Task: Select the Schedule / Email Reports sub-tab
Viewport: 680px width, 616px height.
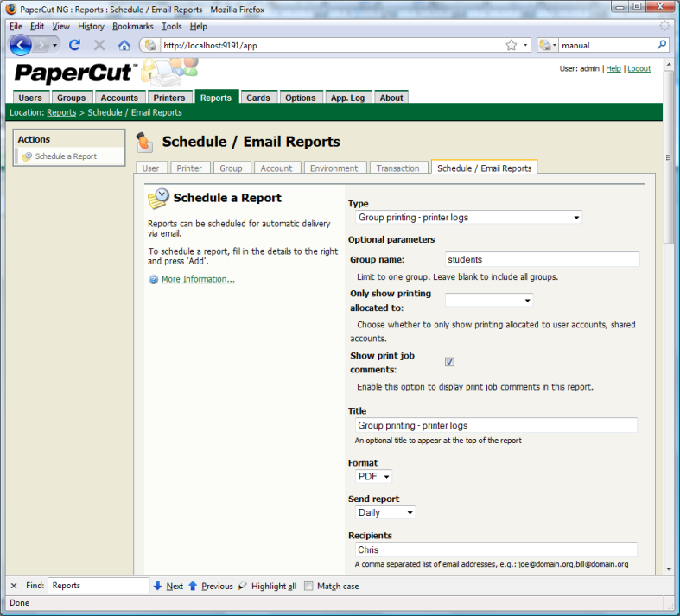Action: tap(485, 168)
